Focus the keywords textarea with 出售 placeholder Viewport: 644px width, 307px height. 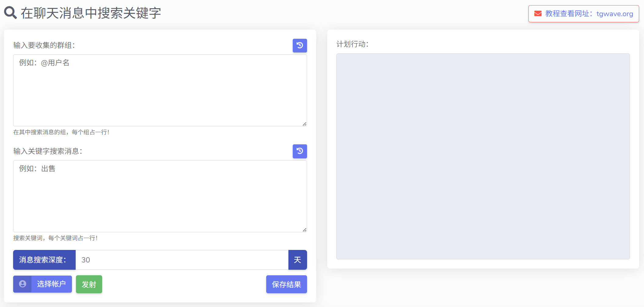[160, 196]
